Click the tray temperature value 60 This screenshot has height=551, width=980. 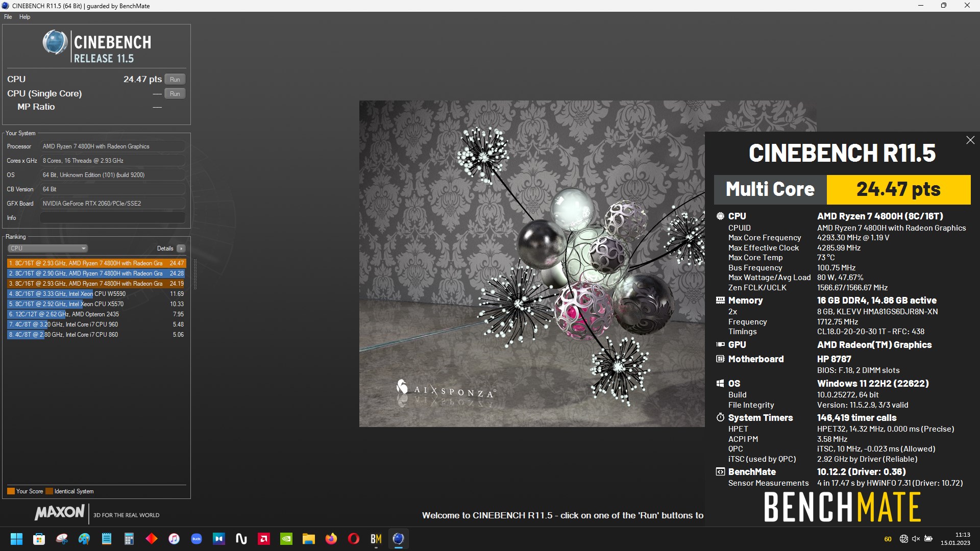coord(888,539)
